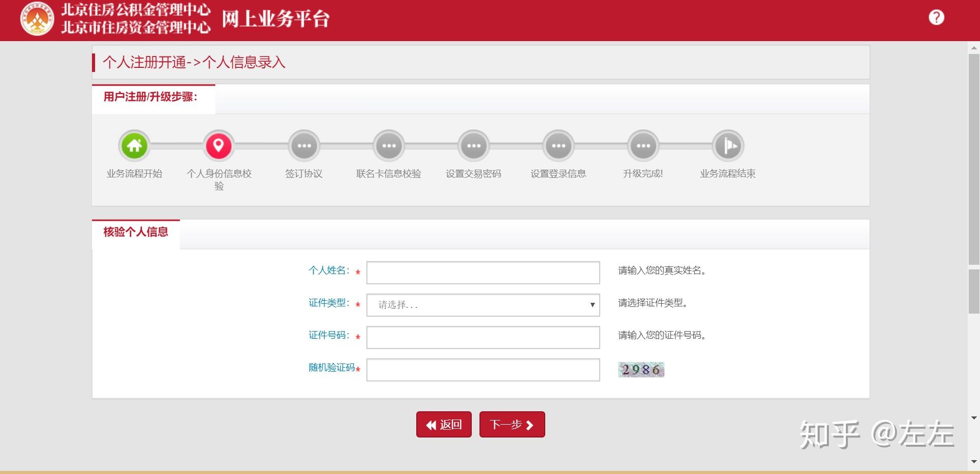Select the green home step icon
Viewport: 980px width, 474px height.
[134, 145]
